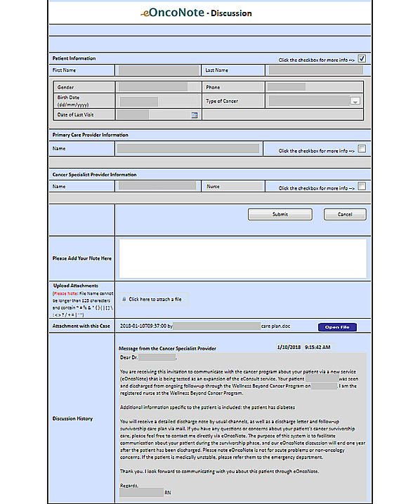
Task: Submit the discussion note
Action: [280, 214]
